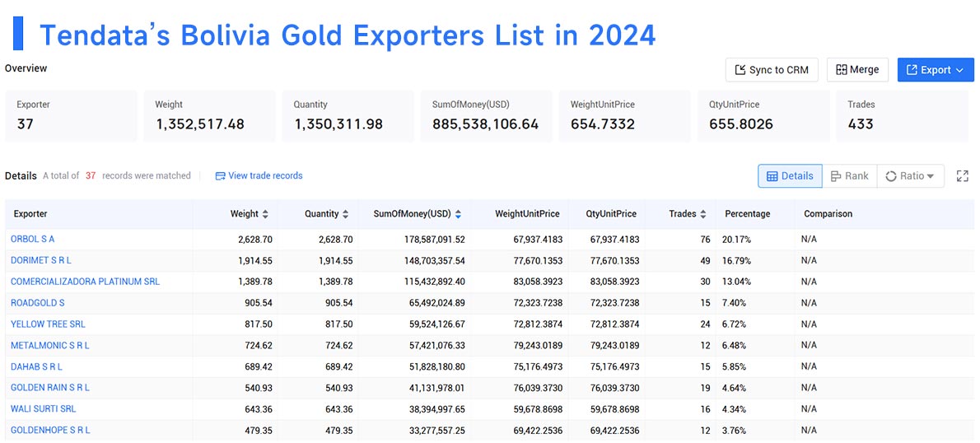Open DORIMET S R L exporter link
Viewport: 980px width, 443px height.
pos(40,260)
